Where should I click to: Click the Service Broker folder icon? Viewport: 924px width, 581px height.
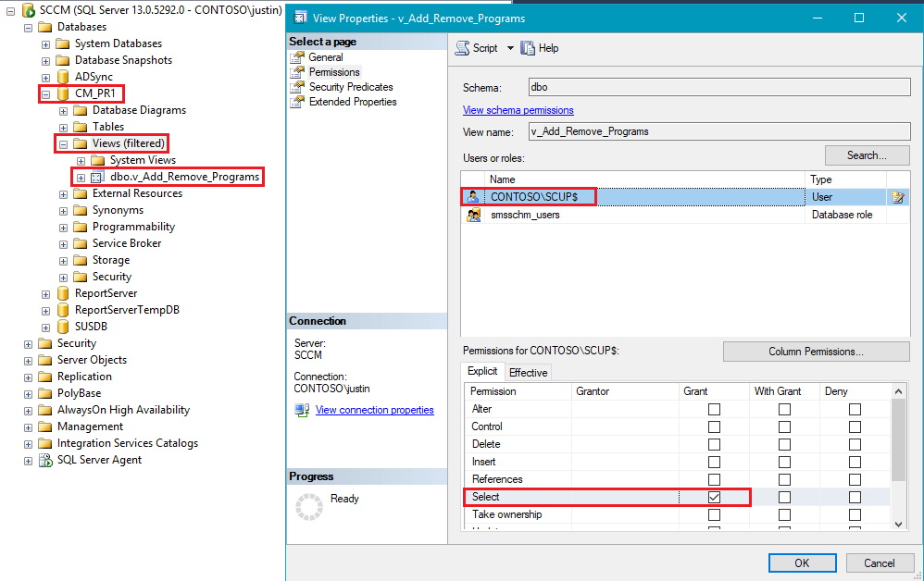81,243
